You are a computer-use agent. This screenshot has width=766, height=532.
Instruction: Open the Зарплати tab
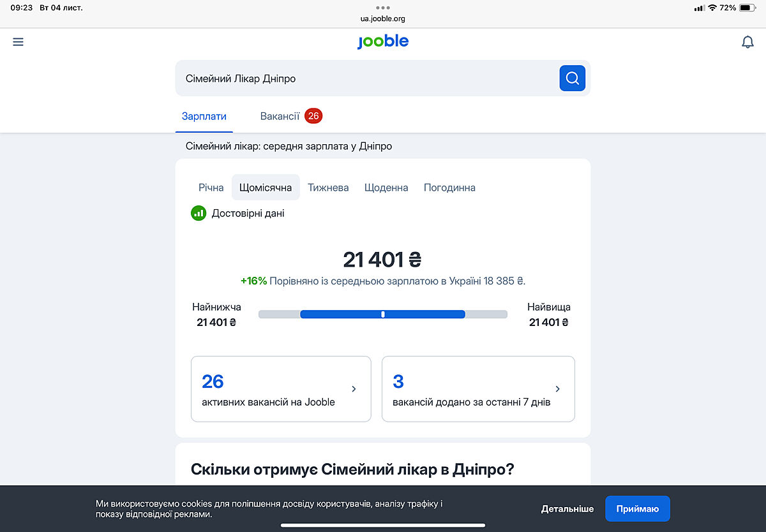204,116
